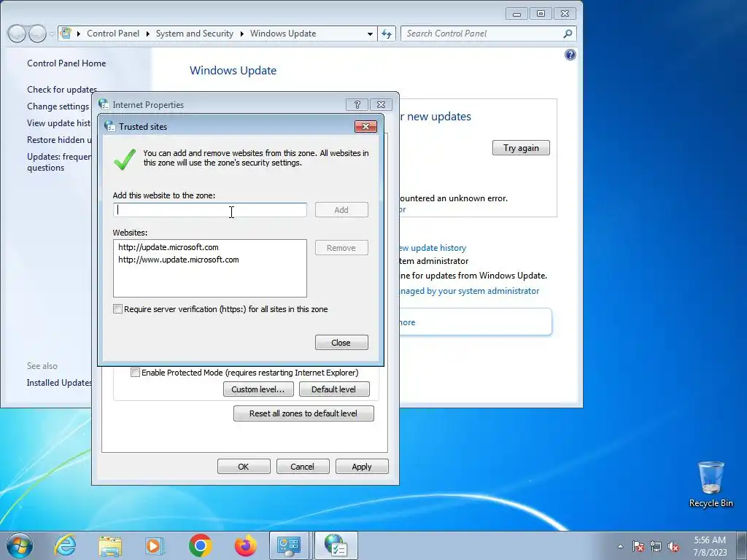This screenshot has height=560, width=747.
Task: Switch to Internet Properties taskbar window
Action: click(336, 545)
